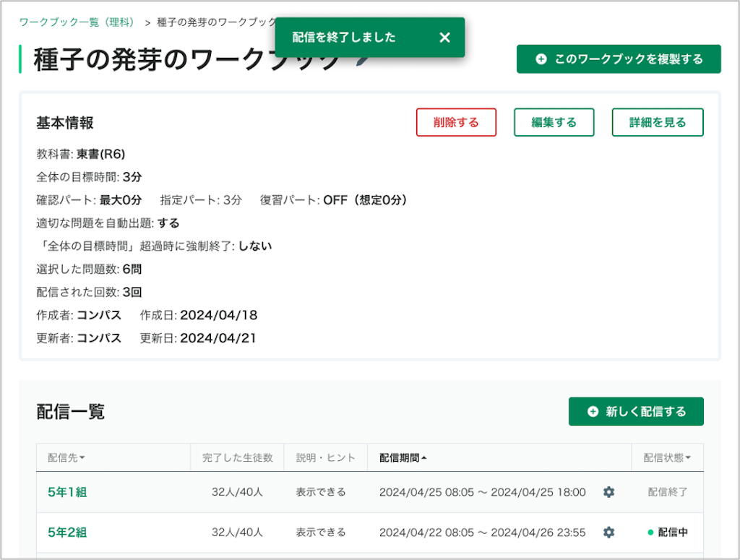
Task: Click the 基本情報 section heading
Action: click(x=64, y=123)
